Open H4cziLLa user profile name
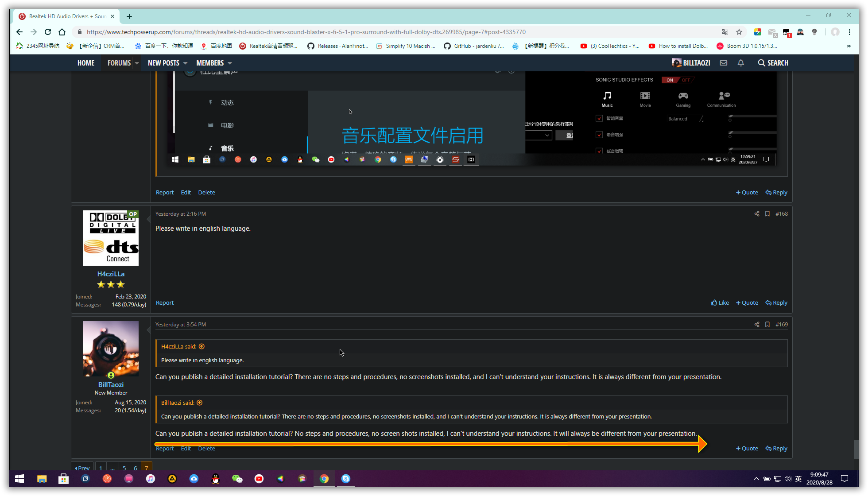868x496 pixels. [x=111, y=274]
